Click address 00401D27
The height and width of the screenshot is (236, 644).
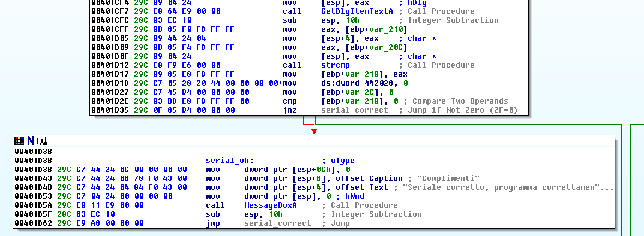coord(110,92)
